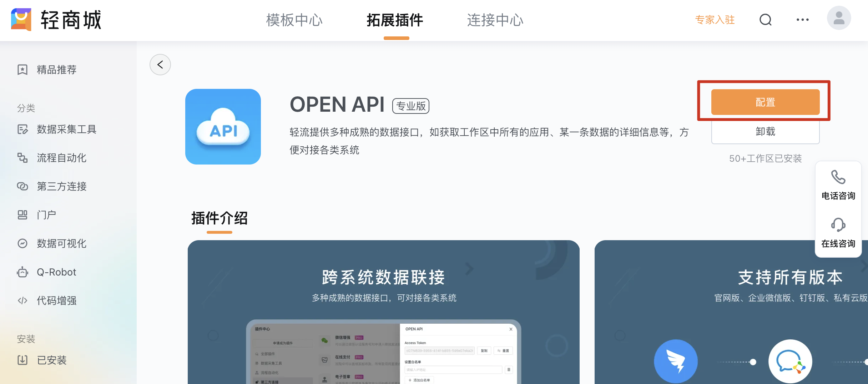Click the 精品推荐 bookmark icon
Image resolution: width=868 pixels, height=384 pixels.
point(22,70)
